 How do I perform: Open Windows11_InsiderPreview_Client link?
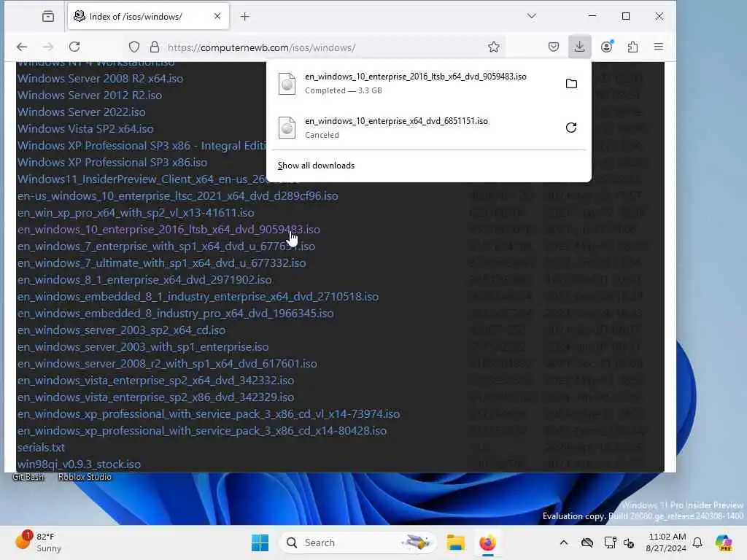[x=142, y=179]
